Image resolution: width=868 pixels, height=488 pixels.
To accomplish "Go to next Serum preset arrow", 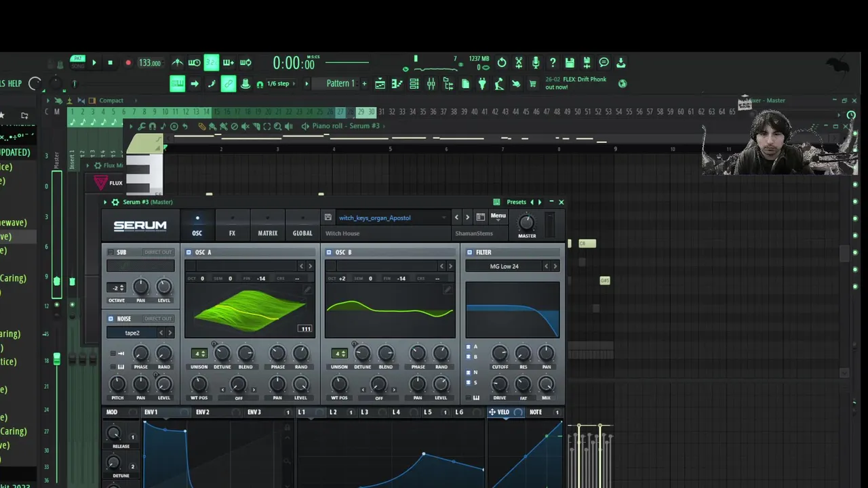I will click(x=467, y=218).
